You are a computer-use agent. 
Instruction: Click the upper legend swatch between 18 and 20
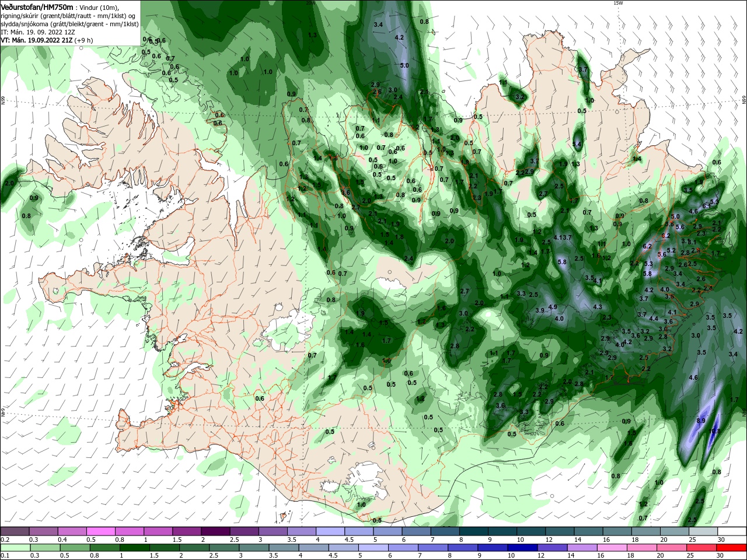point(645,531)
